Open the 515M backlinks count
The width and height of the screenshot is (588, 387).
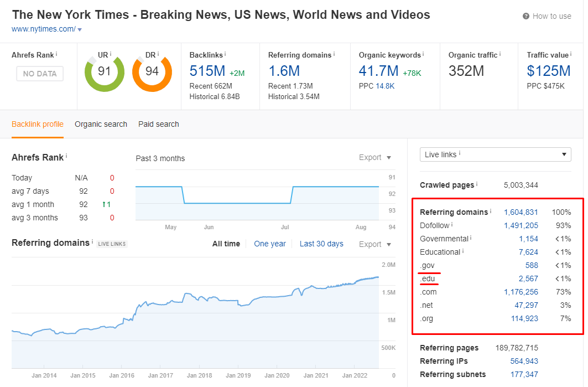207,71
